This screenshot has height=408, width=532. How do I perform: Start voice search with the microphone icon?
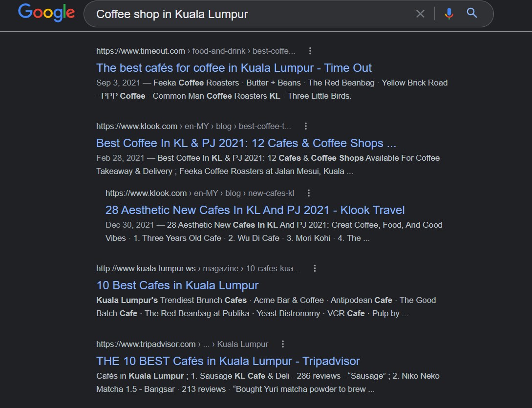449,14
